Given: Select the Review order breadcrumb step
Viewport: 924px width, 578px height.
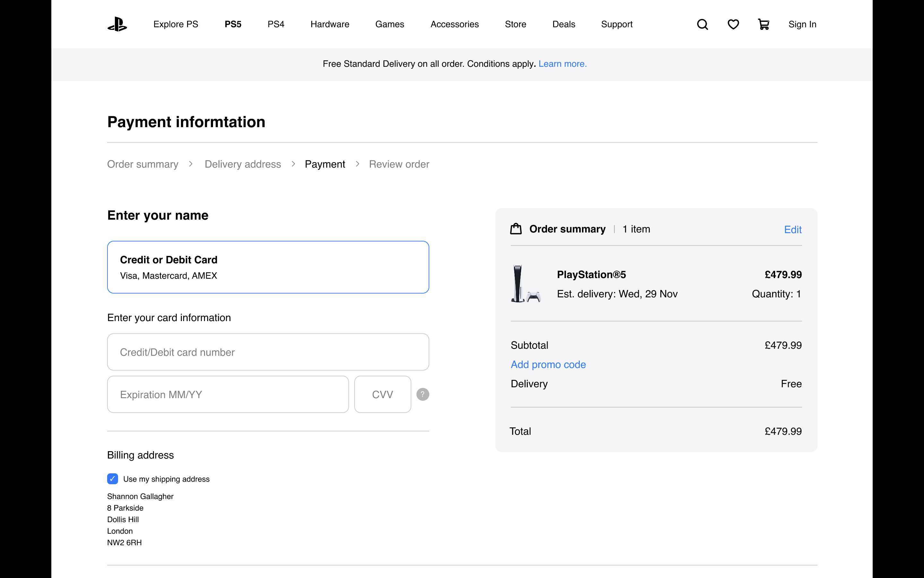Looking at the screenshot, I should coord(399,164).
